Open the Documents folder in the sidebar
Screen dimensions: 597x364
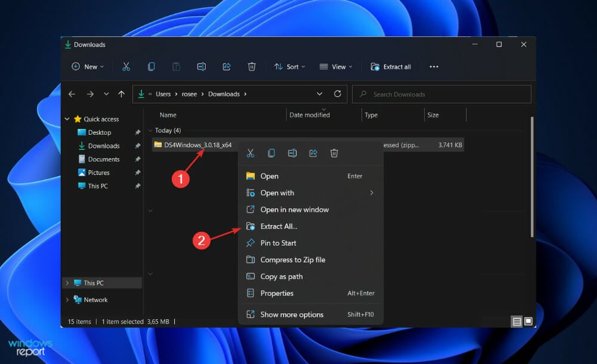(x=104, y=159)
